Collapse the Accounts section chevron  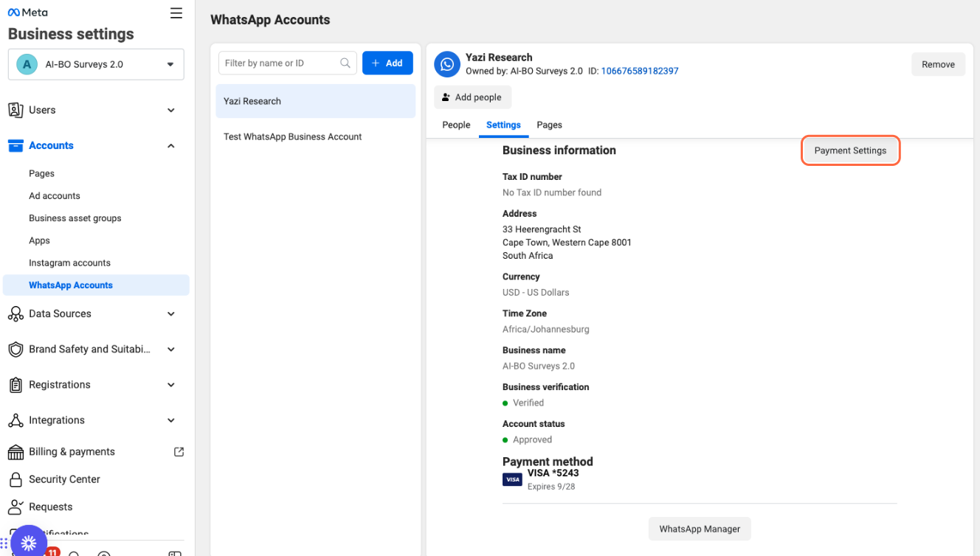[x=171, y=146]
